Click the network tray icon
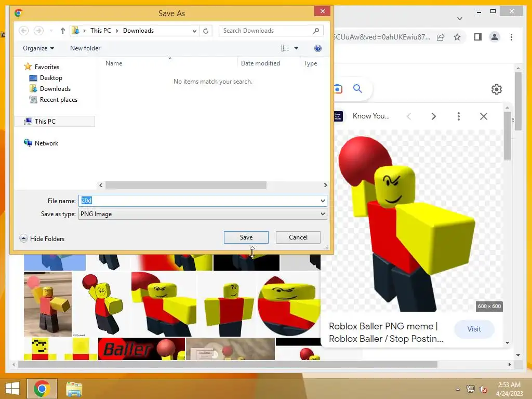The width and height of the screenshot is (532, 399). click(x=471, y=389)
